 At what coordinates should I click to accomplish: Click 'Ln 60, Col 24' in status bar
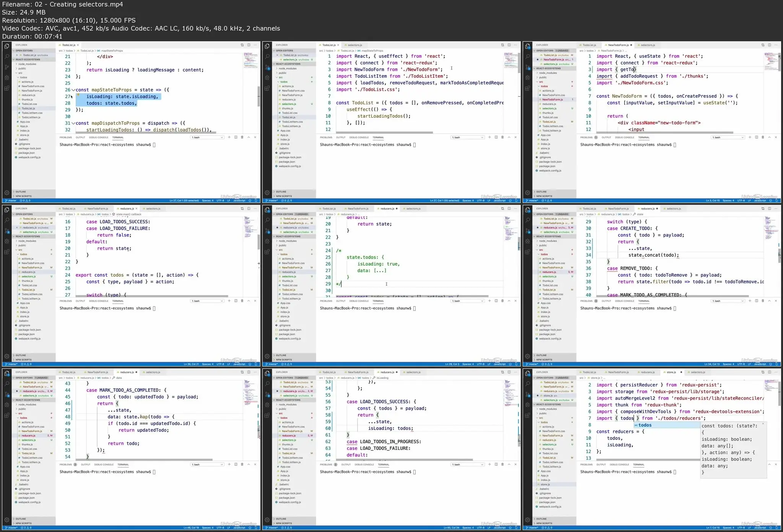point(452,528)
